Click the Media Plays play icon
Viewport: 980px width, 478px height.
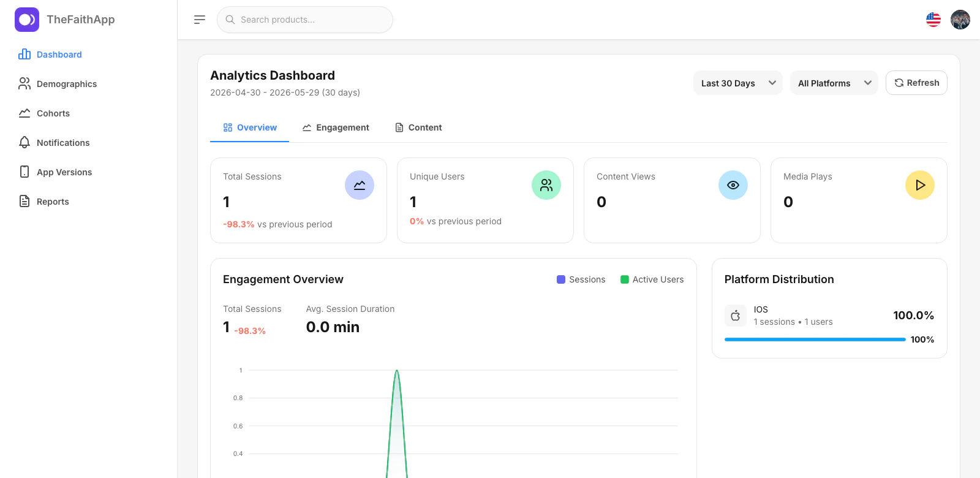pyautogui.click(x=920, y=185)
